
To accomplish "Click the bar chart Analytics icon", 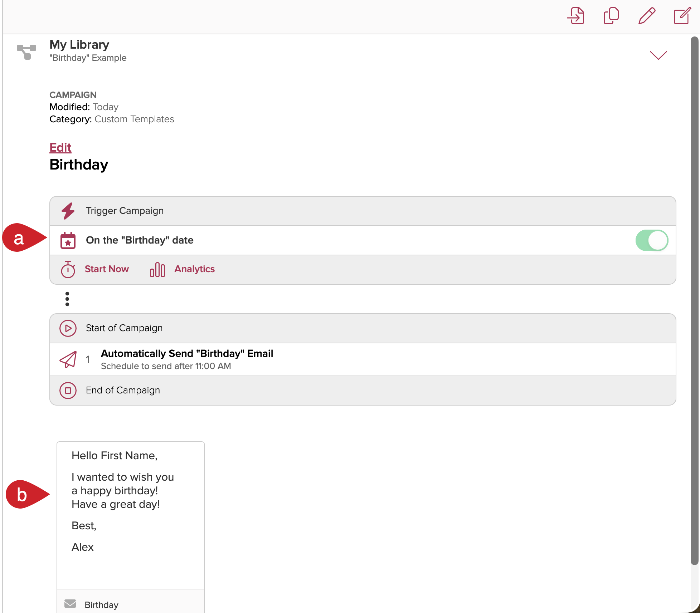I will (x=157, y=269).
